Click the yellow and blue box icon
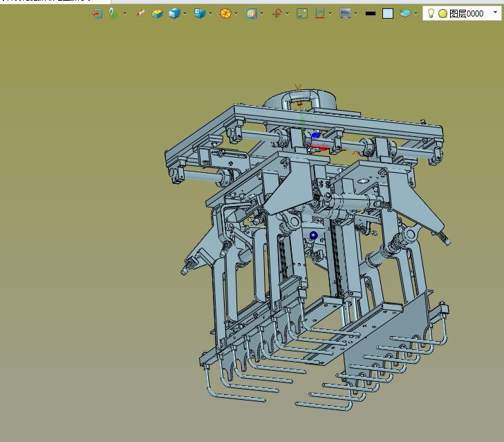The image size is (504, 442). click(157, 13)
